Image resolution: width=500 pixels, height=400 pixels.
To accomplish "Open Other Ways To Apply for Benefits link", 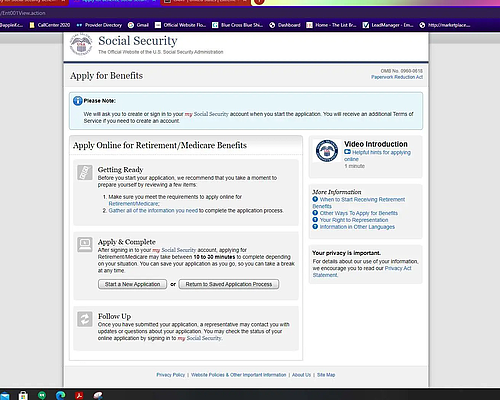I will tap(359, 213).
